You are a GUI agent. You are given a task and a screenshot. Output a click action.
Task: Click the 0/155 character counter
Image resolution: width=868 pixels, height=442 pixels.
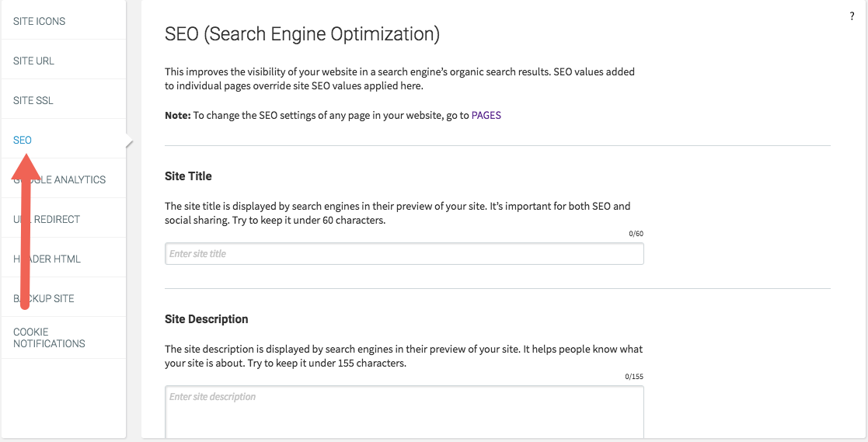pos(635,377)
